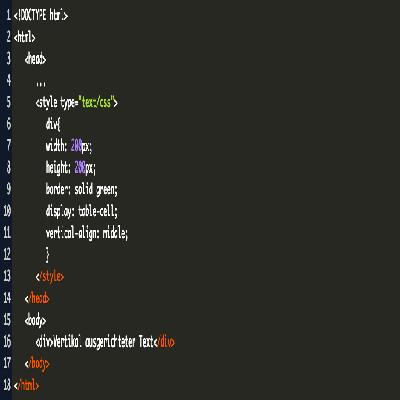Click the opening body tag
The image size is (400, 400).
35,320
